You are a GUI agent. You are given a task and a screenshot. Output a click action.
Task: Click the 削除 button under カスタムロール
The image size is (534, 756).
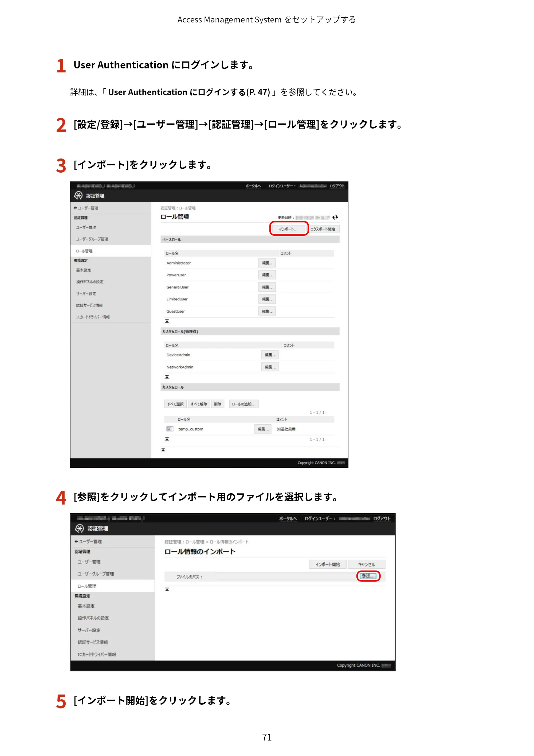218,404
